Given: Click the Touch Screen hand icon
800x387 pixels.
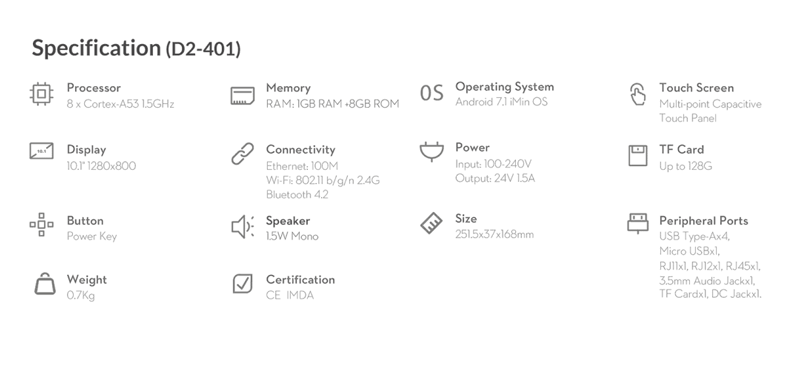Looking at the screenshot, I should point(637,94).
